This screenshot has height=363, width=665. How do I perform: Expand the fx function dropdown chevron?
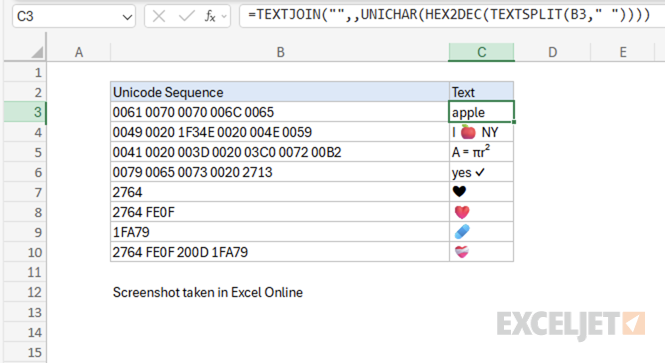(224, 17)
